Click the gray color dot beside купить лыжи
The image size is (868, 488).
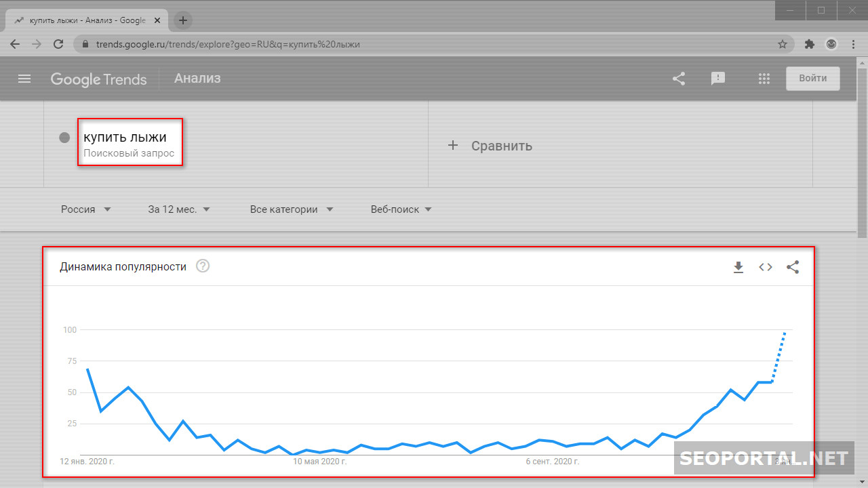pyautogui.click(x=64, y=138)
